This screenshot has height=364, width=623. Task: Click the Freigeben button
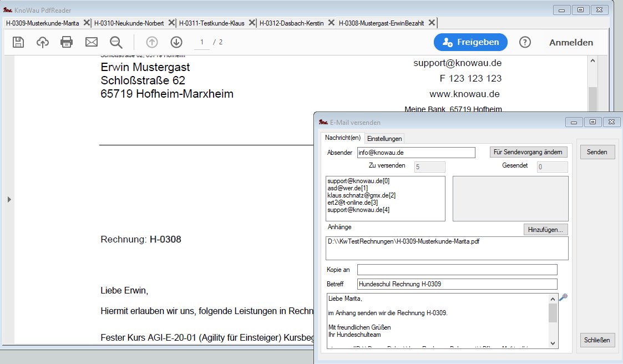[x=470, y=42]
